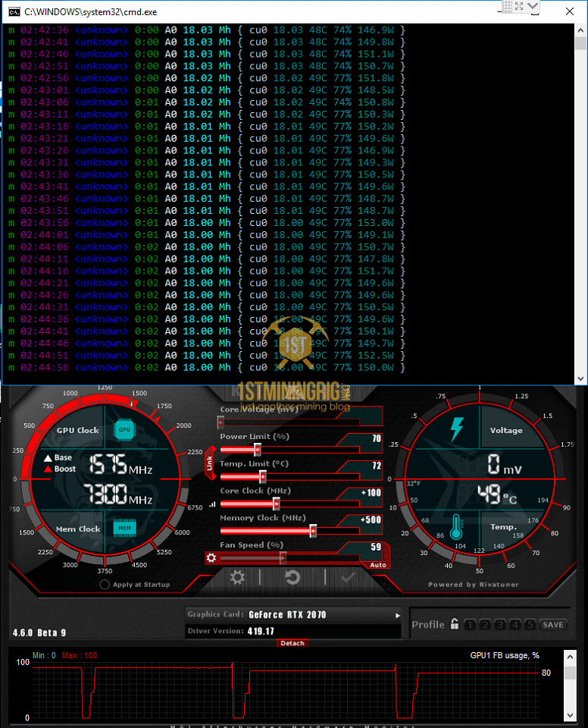
Task: Click the Fan Speed value 59
Action: tap(376, 547)
